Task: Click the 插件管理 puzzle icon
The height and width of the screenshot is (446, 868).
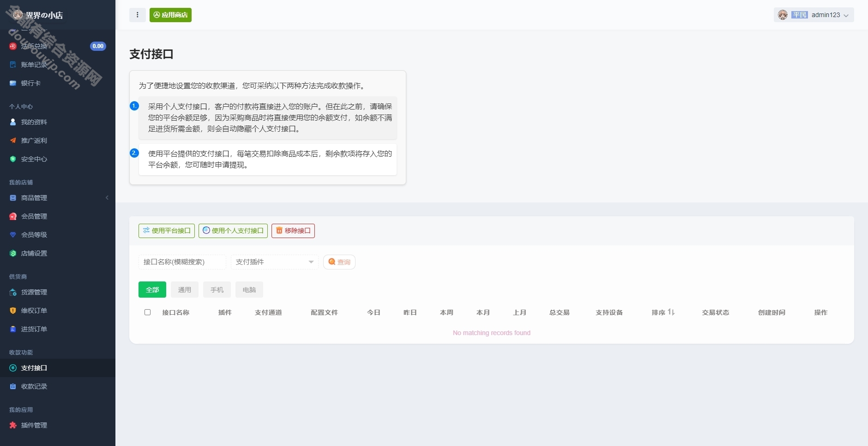Action: pos(13,425)
